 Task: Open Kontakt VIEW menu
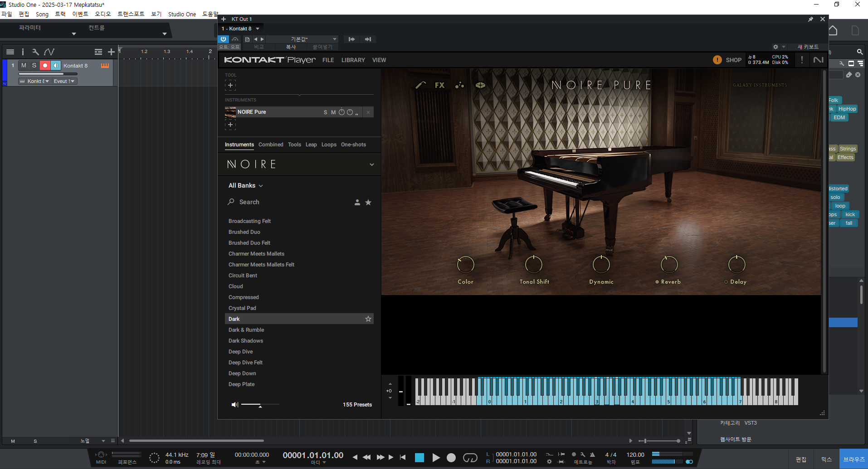point(379,60)
